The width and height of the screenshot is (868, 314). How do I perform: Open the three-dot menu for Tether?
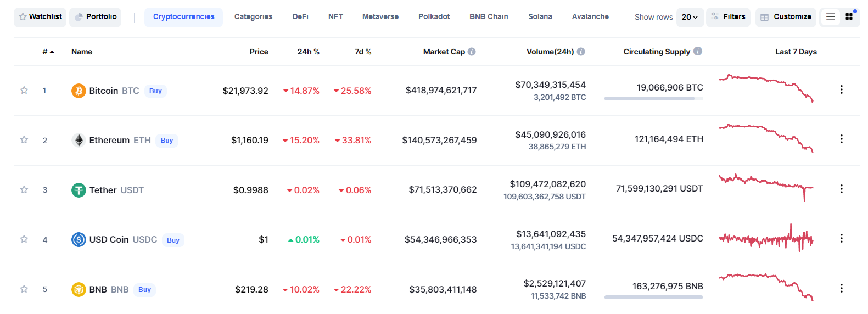(x=841, y=189)
